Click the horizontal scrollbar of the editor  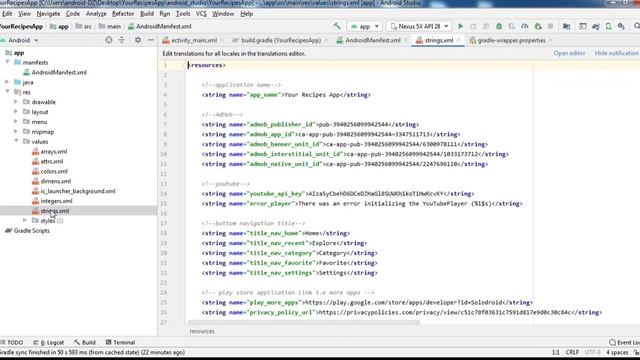pyautogui.click(x=304, y=322)
